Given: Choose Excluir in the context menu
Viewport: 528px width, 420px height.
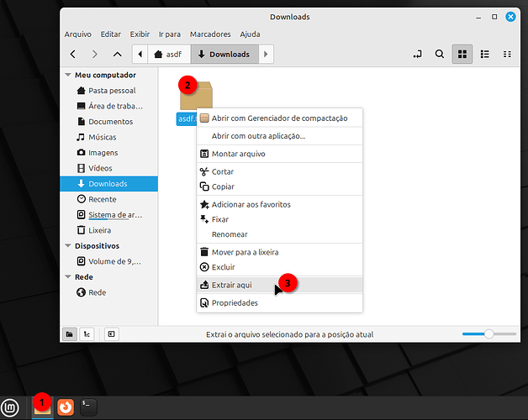Looking at the screenshot, I should click(x=279, y=267).
